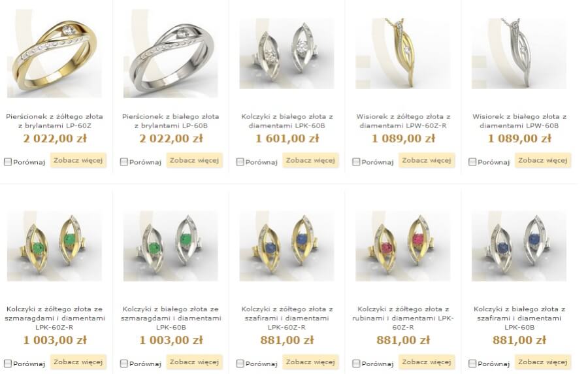This screenshot has width=588, height=374.
Task: Tick Porównaj for white gold pendant LPW-60B
Action: [472, 162]
